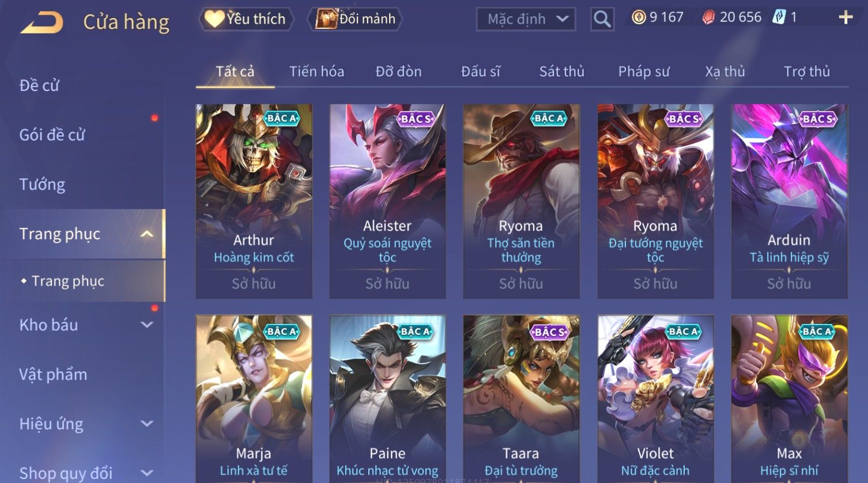Screen dimensions: 868x483
Task: Open Yêu thích heart favorites
Action: pos(246,19)
